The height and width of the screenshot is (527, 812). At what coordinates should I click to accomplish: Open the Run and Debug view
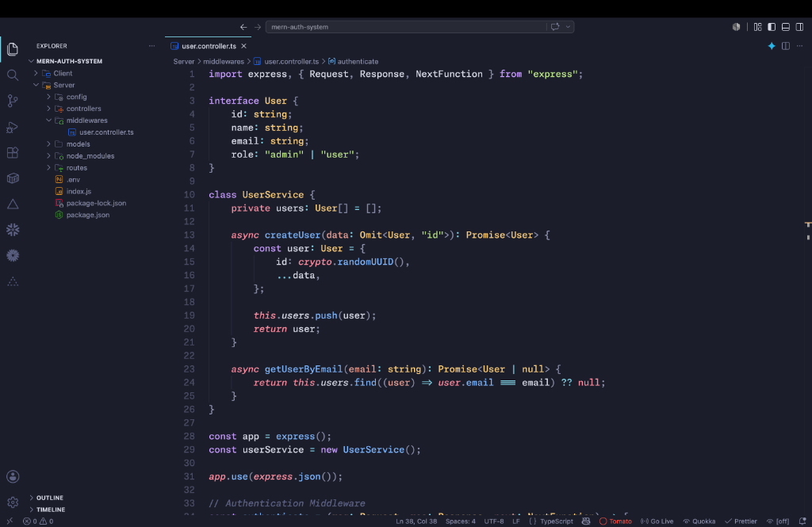point(13,127)
